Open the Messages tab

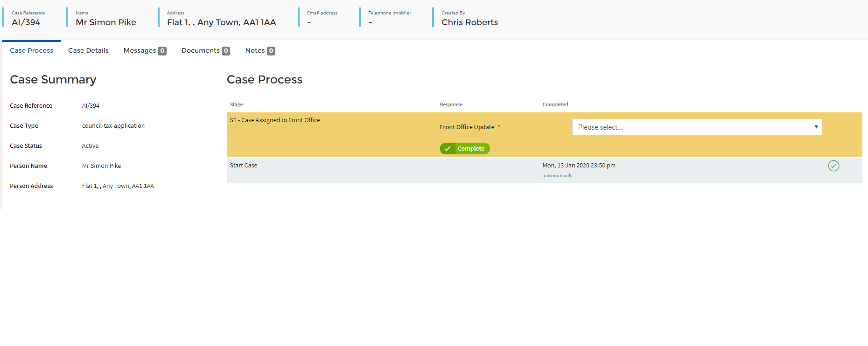(140, 50)
